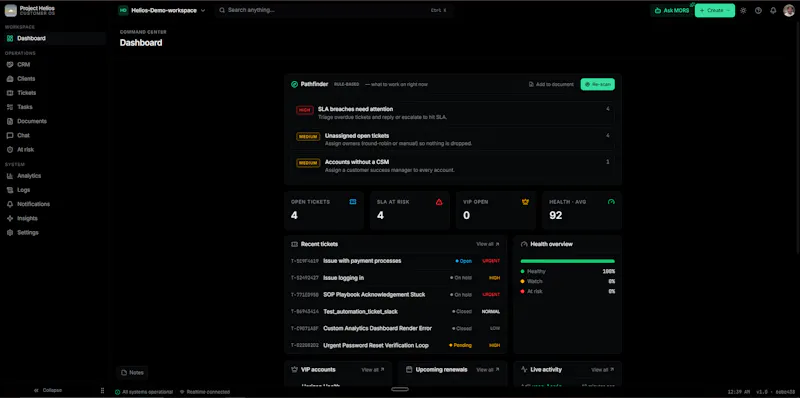Open Urgent Password Reset Verification Loop ticket
800x398 pixels.
(x=395, y=345)
